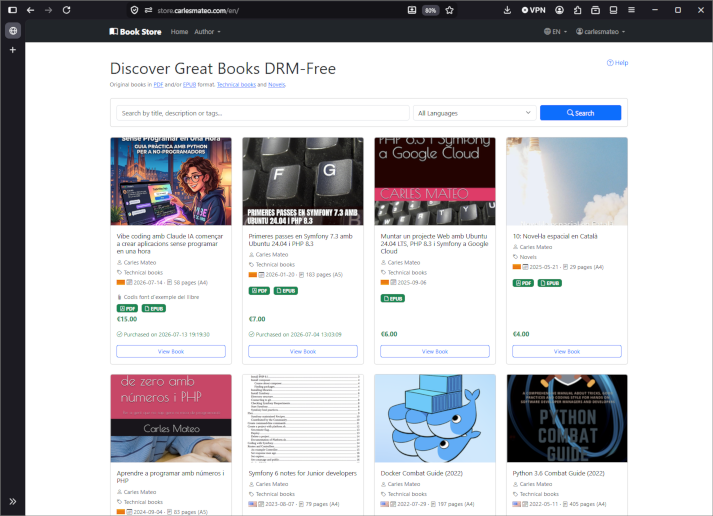Open the downloads arrow icon
The height and width of the screenshot is (516, 713).
click(x=507, y=10)
